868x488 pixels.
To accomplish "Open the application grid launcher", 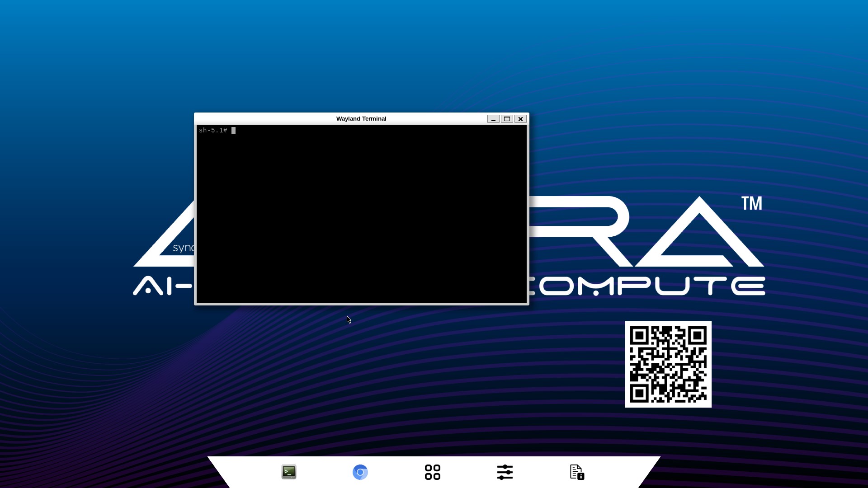I will click(x=432, y=472).
